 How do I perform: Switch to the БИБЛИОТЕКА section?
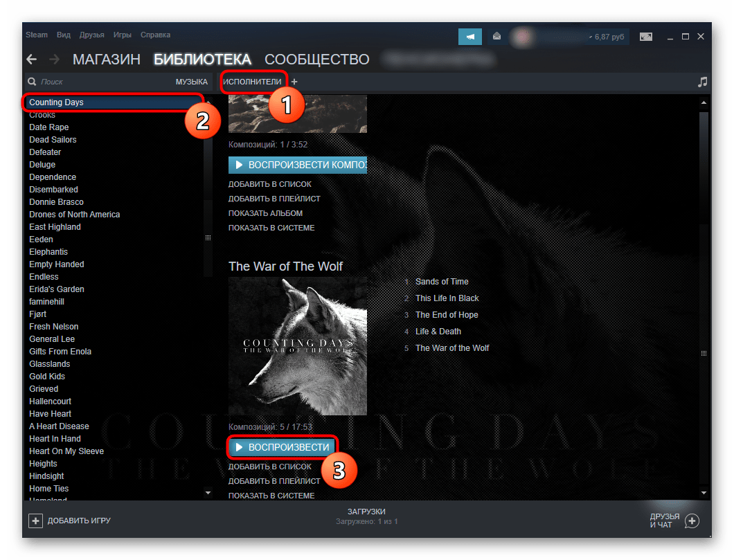(202, 60)
